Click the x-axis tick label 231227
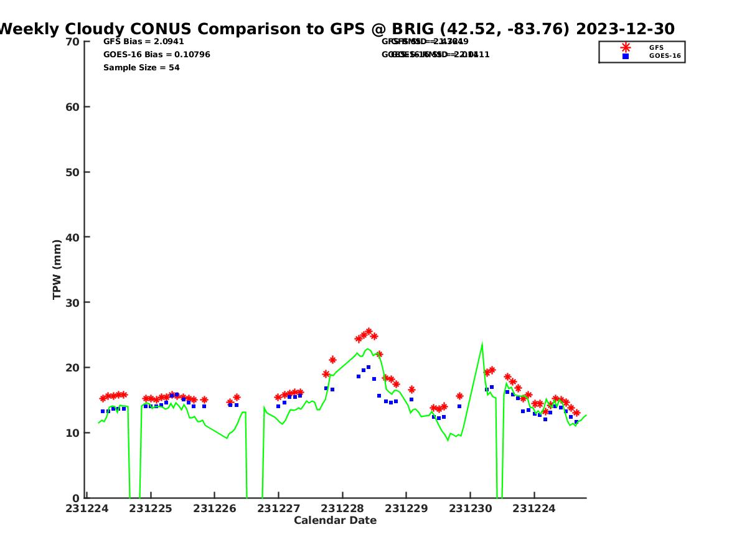Viewport: 747px width, 560px height. coord(278,508)
